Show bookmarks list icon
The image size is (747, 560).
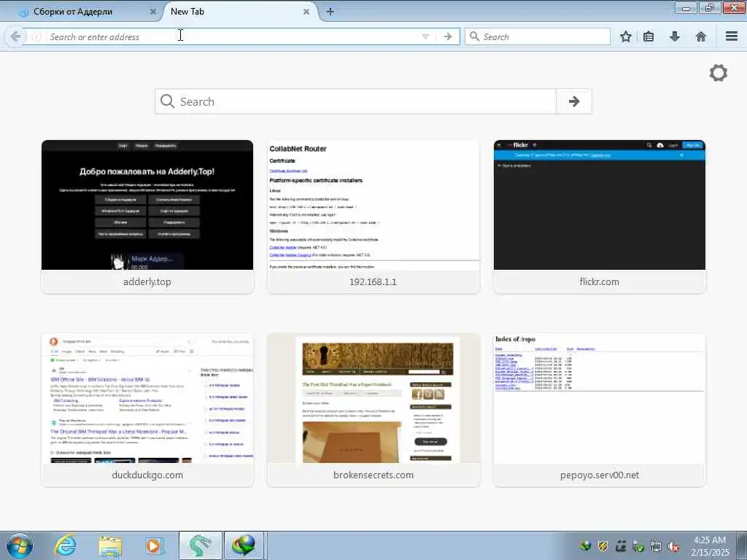(649, 36)
